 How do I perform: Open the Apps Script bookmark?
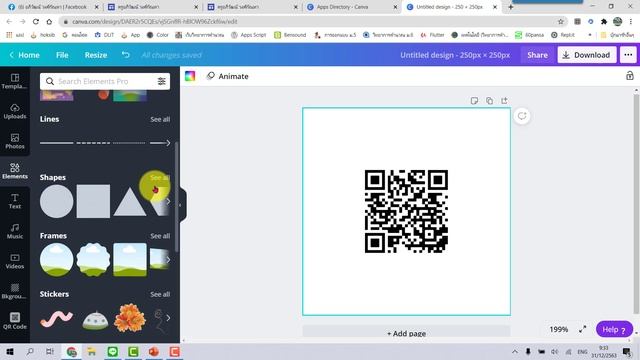click(x=249, y=35)
